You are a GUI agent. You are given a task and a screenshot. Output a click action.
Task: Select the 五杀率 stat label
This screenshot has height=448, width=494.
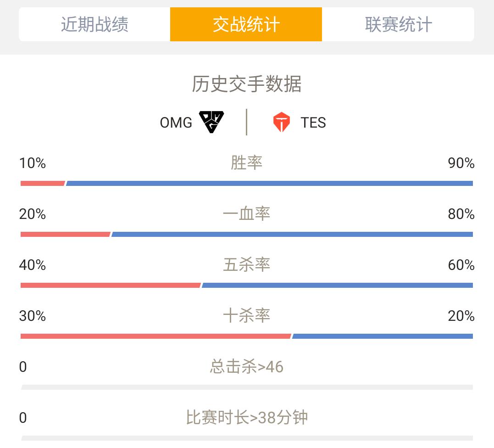click(247, 265)
